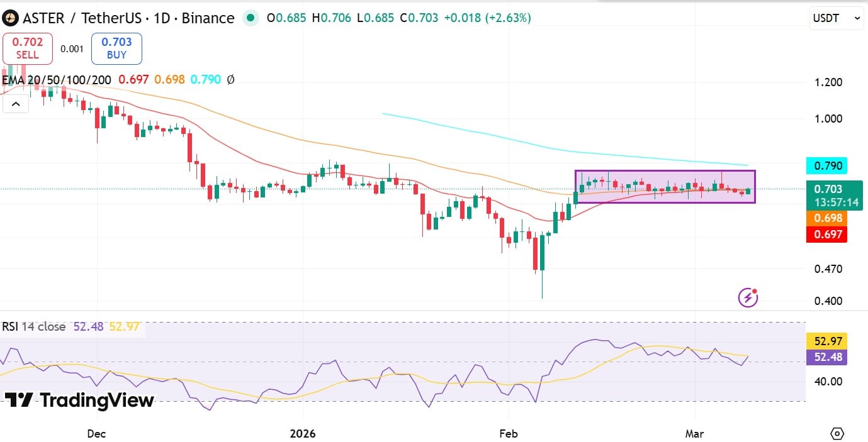Click the cyan 0.790 EMA price label
Screen dimensions: 868x442
826,165
